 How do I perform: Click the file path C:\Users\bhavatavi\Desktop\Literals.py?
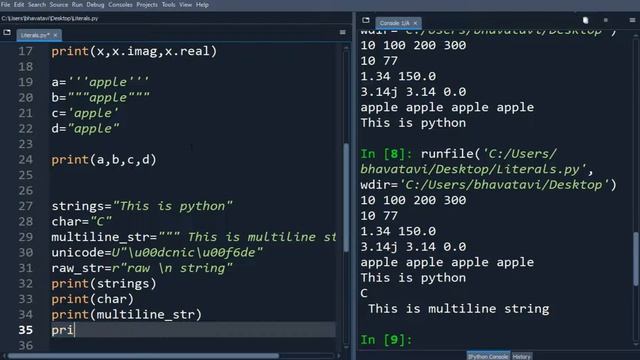point(50,18)
